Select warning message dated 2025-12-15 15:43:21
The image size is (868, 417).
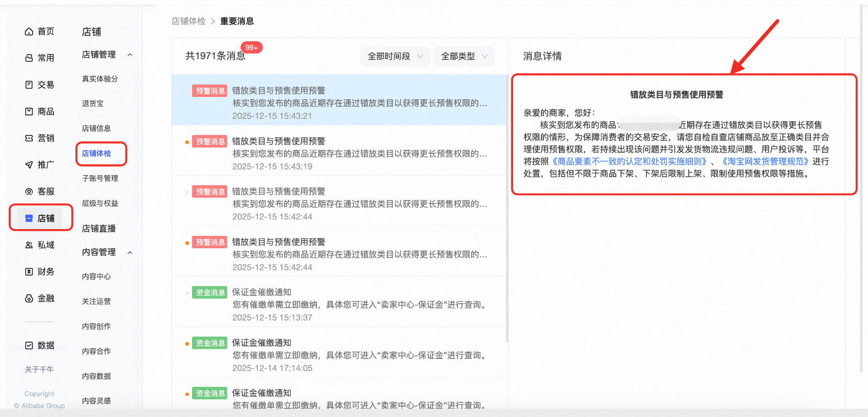pos(339,100)
